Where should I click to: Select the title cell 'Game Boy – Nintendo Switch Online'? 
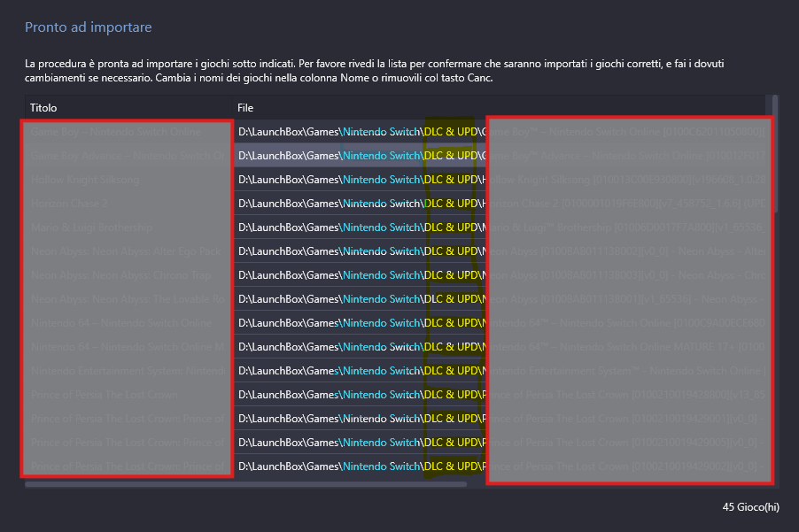(128, 132)
